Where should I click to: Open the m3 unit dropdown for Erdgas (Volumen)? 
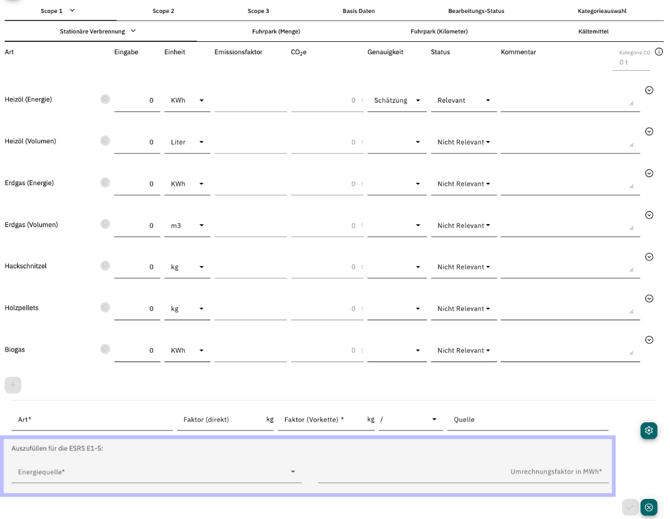[x=187, y=226]
